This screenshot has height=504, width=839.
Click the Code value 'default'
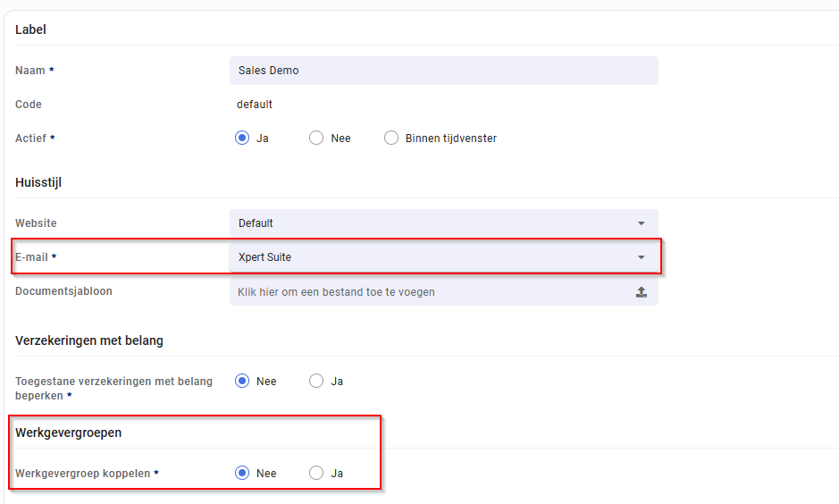(x=254, y=105)
